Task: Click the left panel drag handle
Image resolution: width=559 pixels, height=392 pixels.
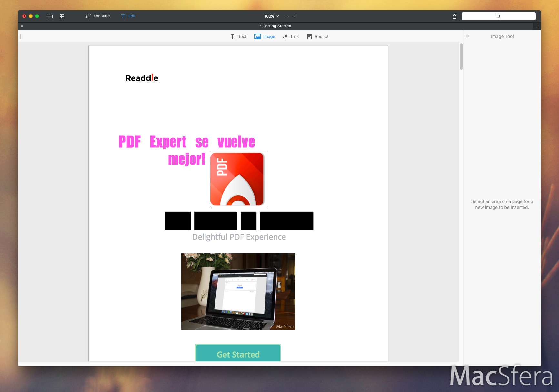Action: click(x=21, y=36)
